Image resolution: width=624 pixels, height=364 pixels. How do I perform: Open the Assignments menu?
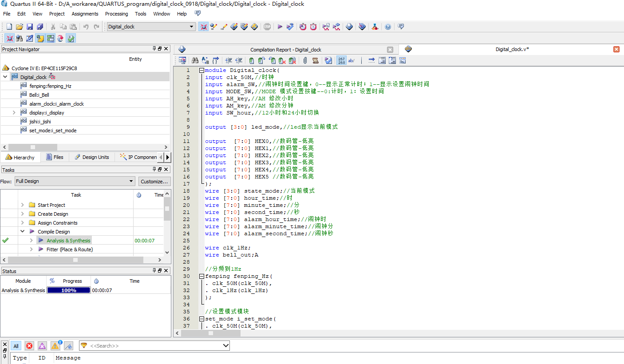click(85, 14)
